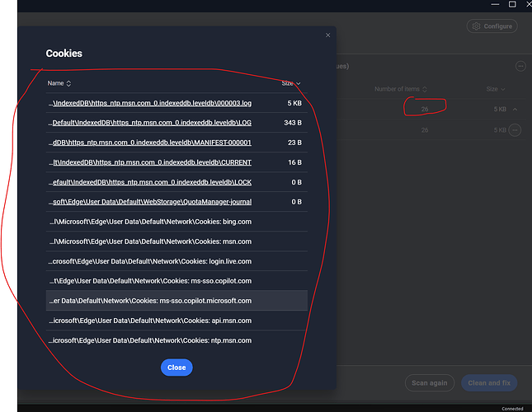Open the MANIFEST-000001 file link
Viewport: 532px width, 412px height.
click(x=150, y=143)
